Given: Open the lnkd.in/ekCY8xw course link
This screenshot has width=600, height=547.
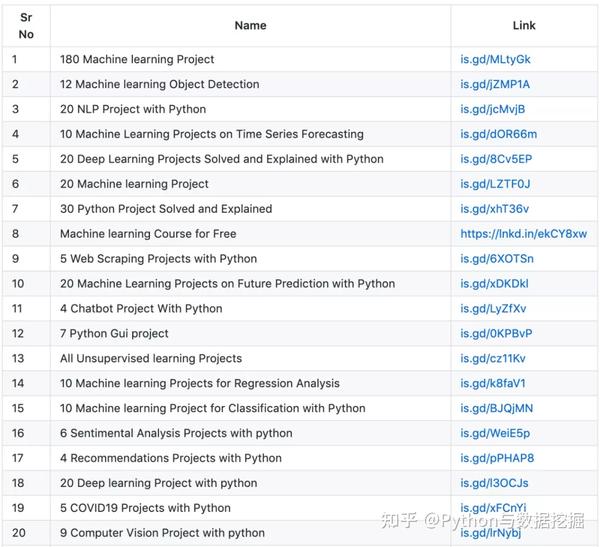Looking at the screenshot, I should pyautogui.click(x=524, y=234).
